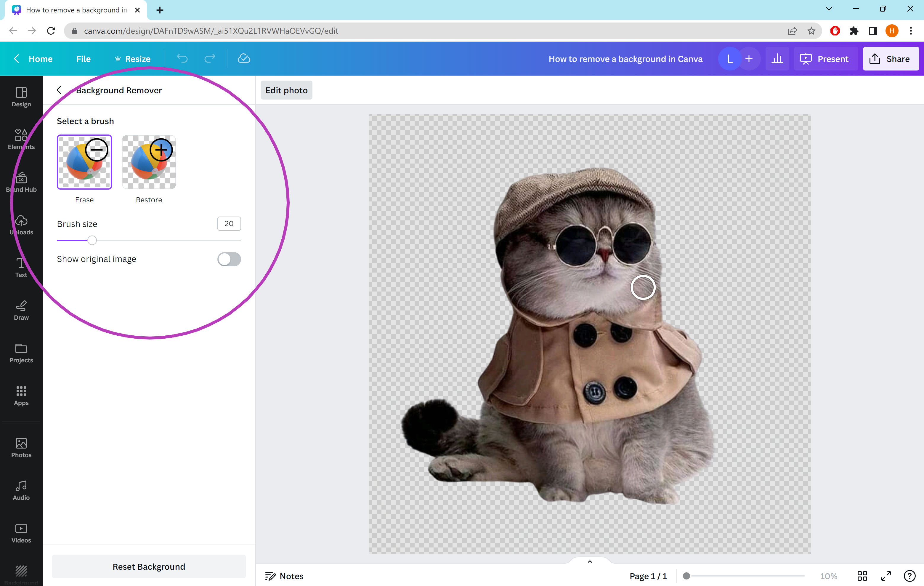Open the help question mark

[909, 576]
